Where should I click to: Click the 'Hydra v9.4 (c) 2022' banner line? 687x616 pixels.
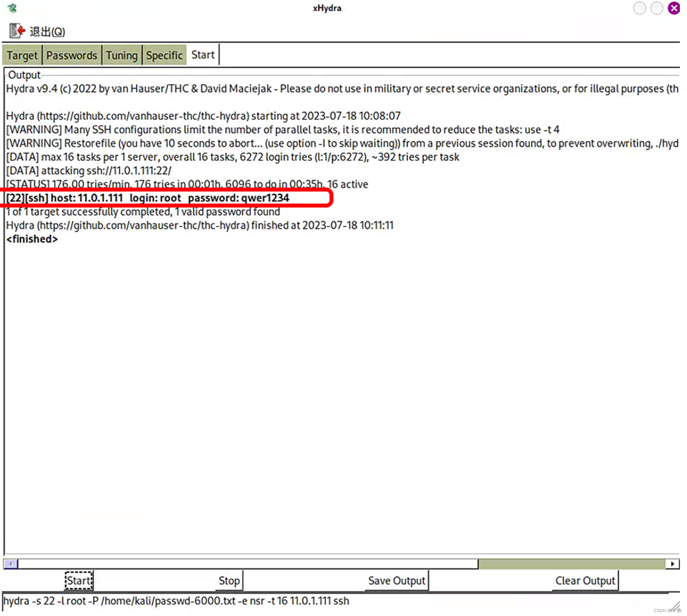(x=342, y=89)
